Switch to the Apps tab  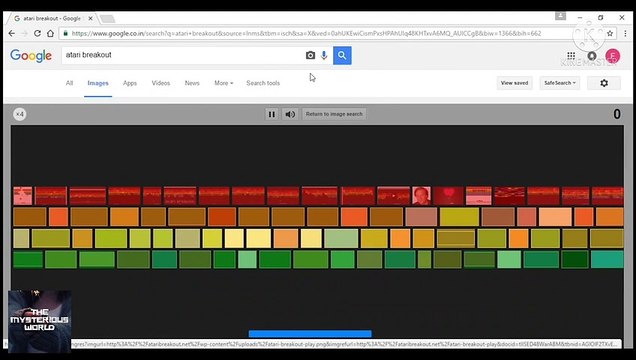point(130,83)
